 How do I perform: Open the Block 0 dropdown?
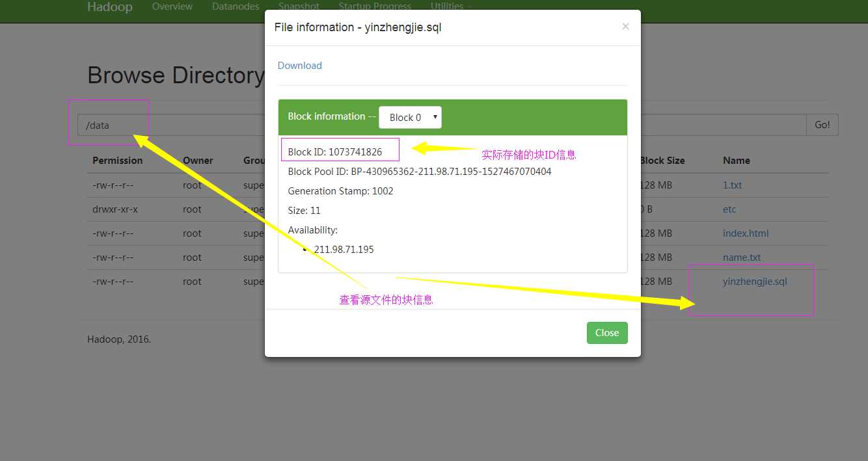click(x=410, y=118)
